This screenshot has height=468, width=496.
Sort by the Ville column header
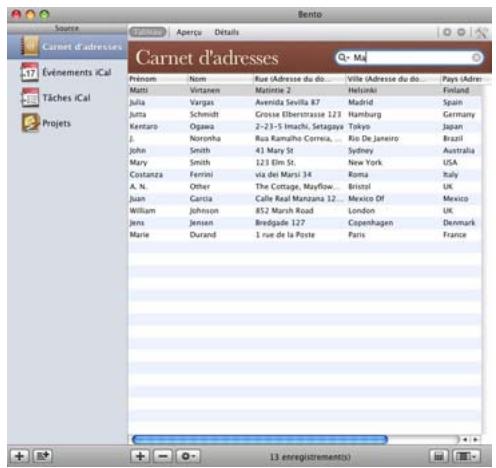pos(393,79)
